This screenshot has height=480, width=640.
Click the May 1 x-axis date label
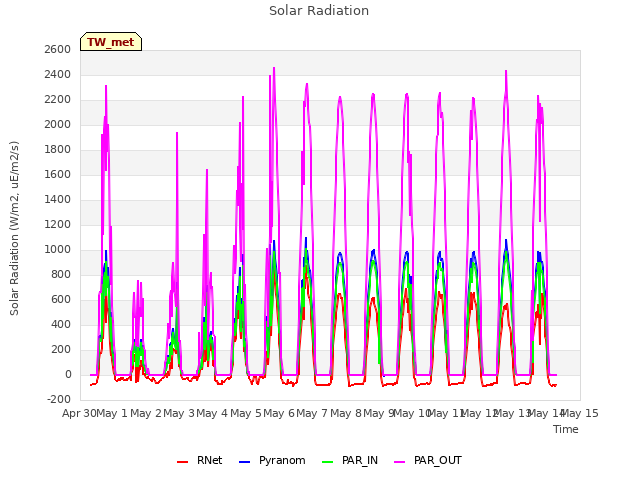[x=112, y=413]
